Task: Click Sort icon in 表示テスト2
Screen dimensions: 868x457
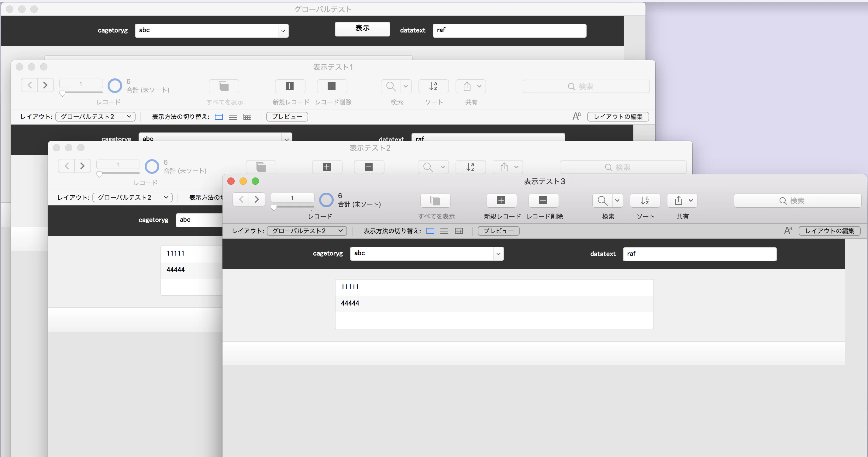Action: (470, 167)
